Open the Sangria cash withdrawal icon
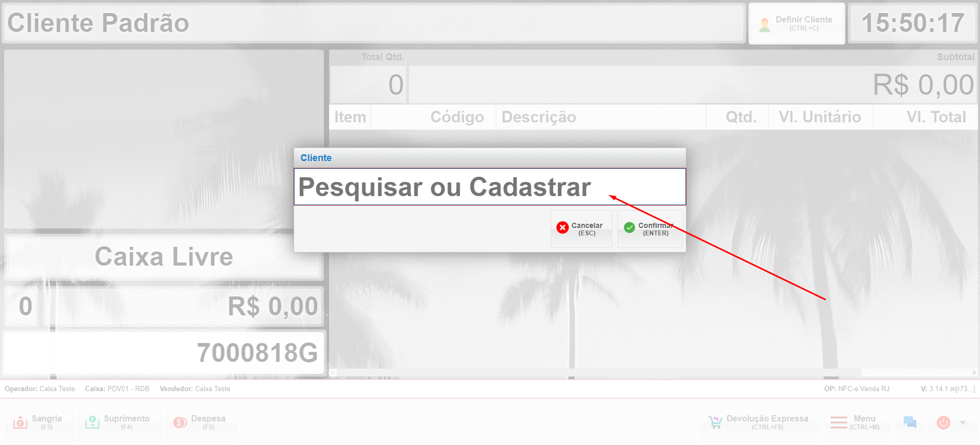The image size is (980, 445). (x=20, y=422)
